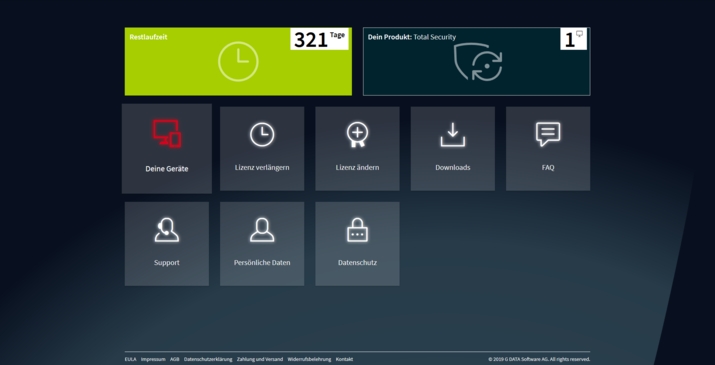715x365 pixels.
Task: Click the ribbon badge icon above Lizenz ändern
Action: (x=358, y=135)
